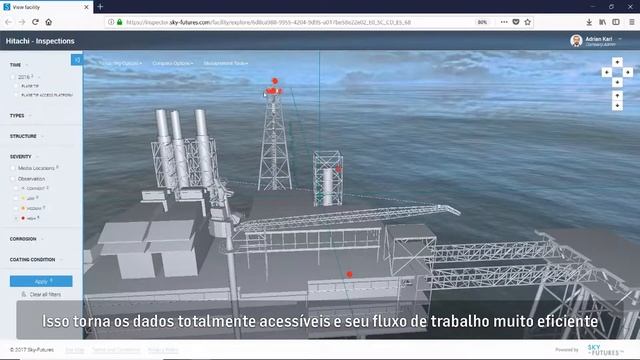The width and height of the screenshot is (640, 360).
Task: Click the lower button of the zoom pair
Action: [617, 106]
